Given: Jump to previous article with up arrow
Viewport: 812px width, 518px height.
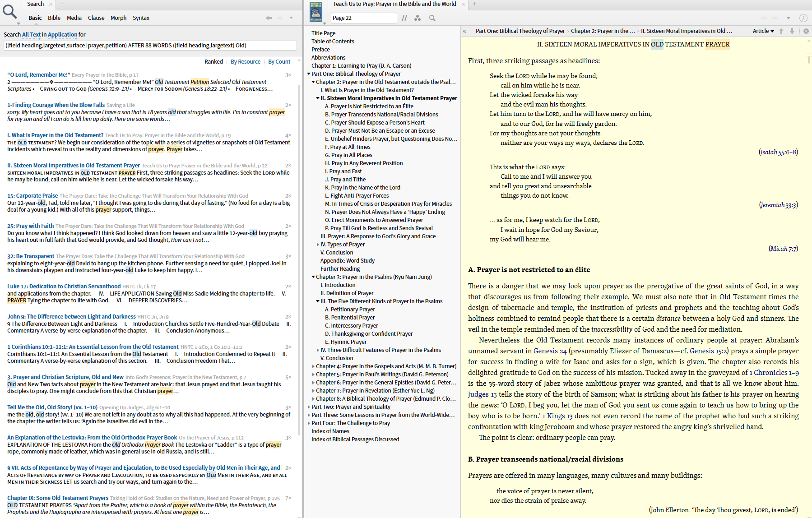Looking at the screenshot, I should tap(781, 31).
